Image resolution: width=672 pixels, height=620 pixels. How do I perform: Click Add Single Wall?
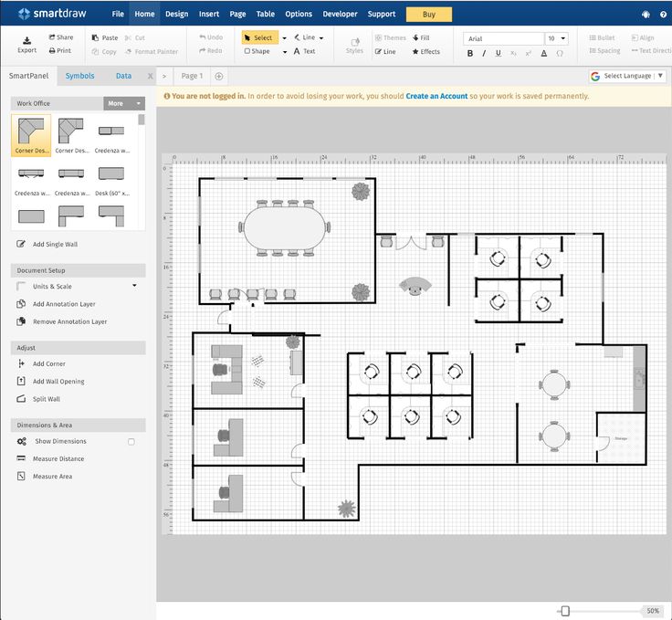tap(47, 244)
